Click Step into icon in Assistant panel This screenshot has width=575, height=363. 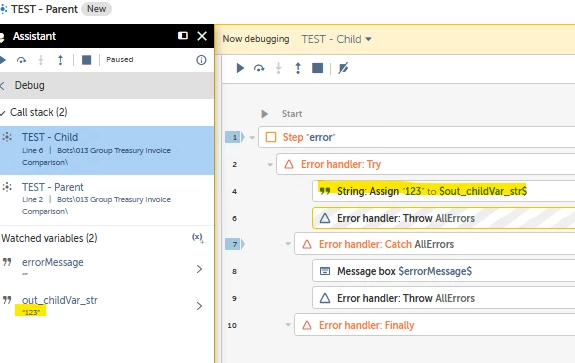(41, 60)
